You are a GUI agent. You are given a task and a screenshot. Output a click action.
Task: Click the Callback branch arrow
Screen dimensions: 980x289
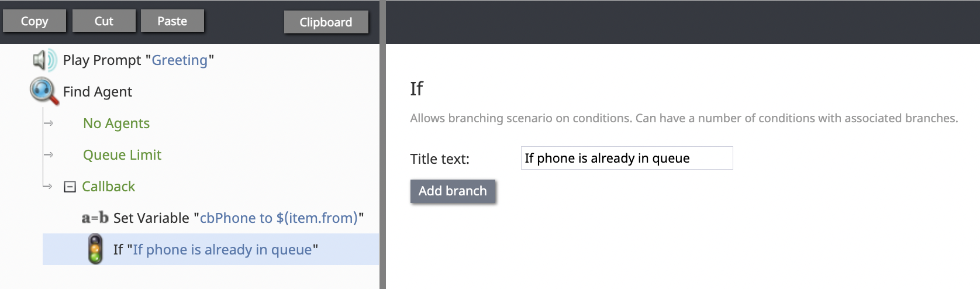(49, 187)
